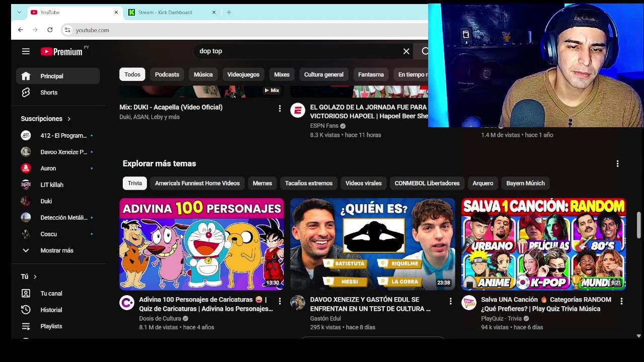Image resolution: width=644 pixels, height=362 pixels.
Task: Select the Fantasma filter chip
Action: [371, 74]
